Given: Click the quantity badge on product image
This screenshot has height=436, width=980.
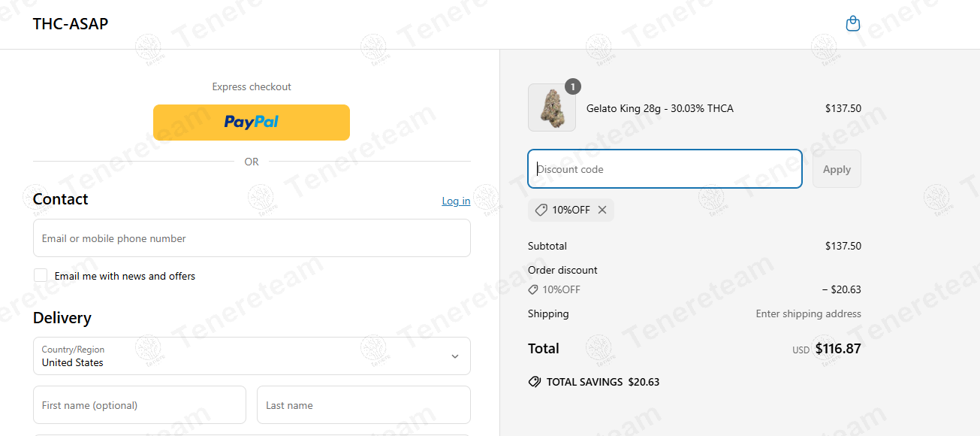Looking at the screenshot, I should [573, 87].
